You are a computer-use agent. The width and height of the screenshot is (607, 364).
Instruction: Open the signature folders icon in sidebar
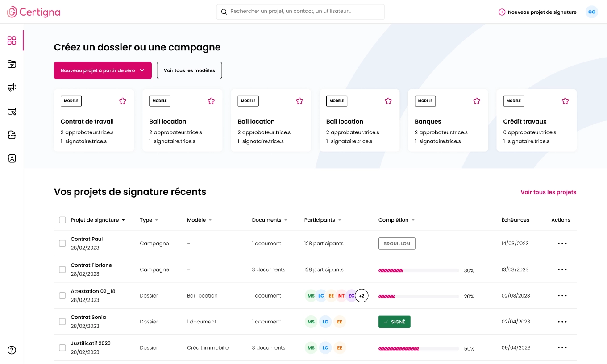click(x=12, y=64)
